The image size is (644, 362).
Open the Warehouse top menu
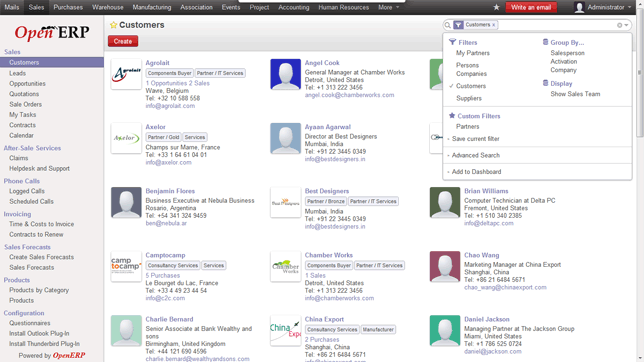coord(108,7)
